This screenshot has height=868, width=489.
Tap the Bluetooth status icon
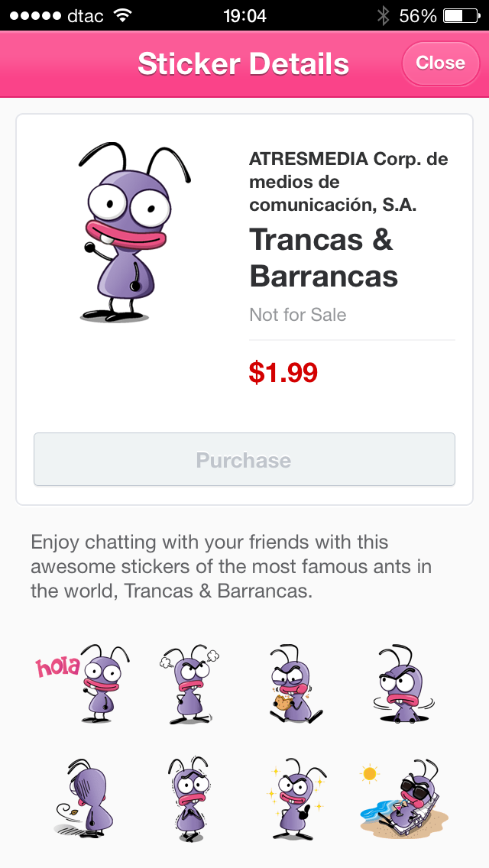[383, 15]
